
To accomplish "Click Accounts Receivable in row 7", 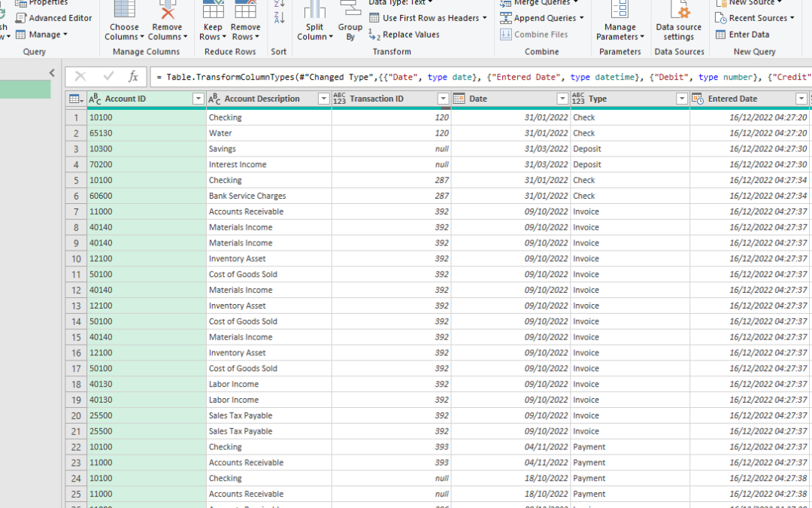I will coord(269,211).
